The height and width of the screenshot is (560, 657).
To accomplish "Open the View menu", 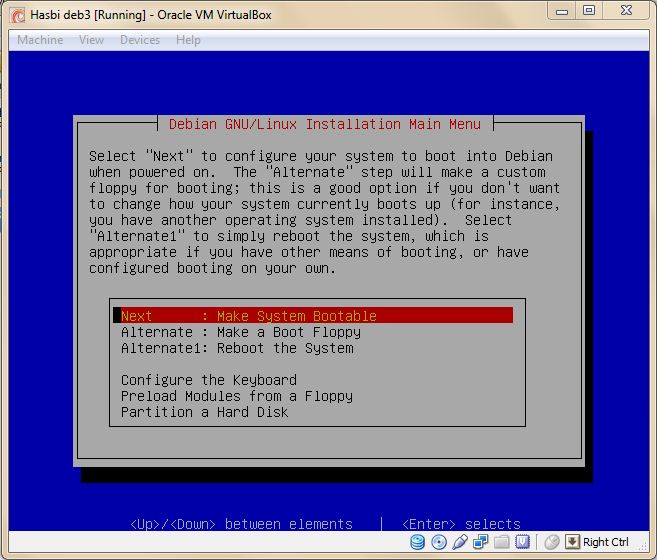I will 91,40.
